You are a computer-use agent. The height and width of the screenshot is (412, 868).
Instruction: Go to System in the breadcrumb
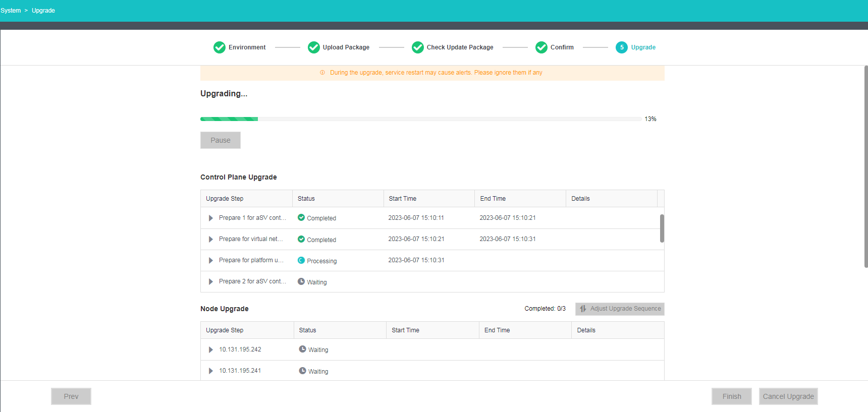[x=11, y=11]
